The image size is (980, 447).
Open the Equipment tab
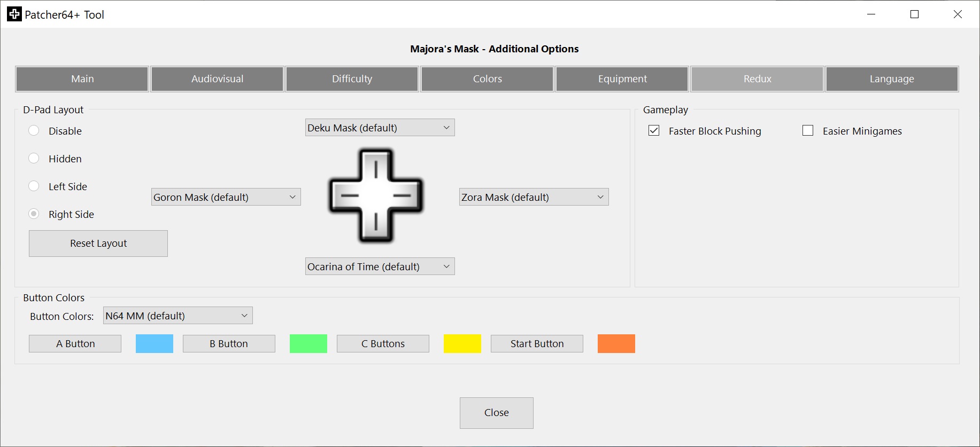622,79
